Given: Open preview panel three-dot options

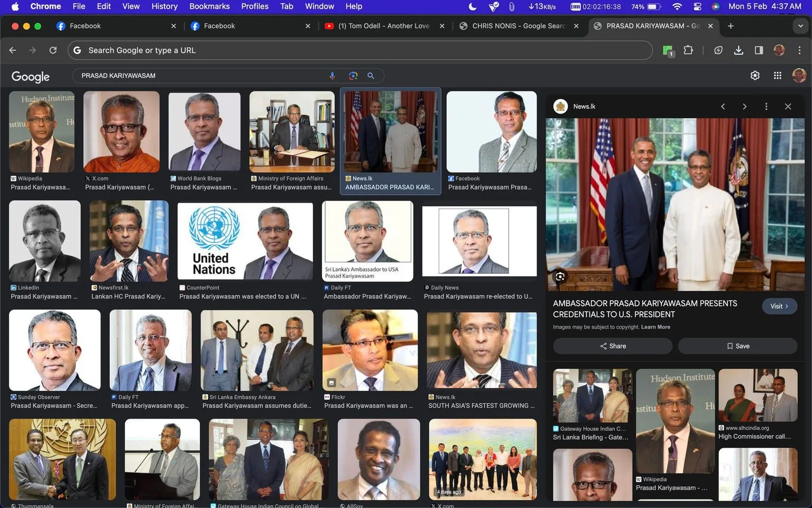Looking at the screenshot, I should (766, 106).
